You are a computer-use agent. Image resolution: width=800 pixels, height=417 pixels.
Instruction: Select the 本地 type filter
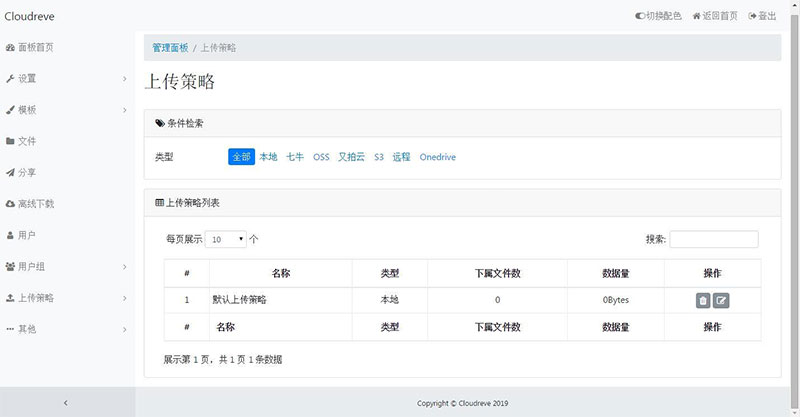[268, 157]
